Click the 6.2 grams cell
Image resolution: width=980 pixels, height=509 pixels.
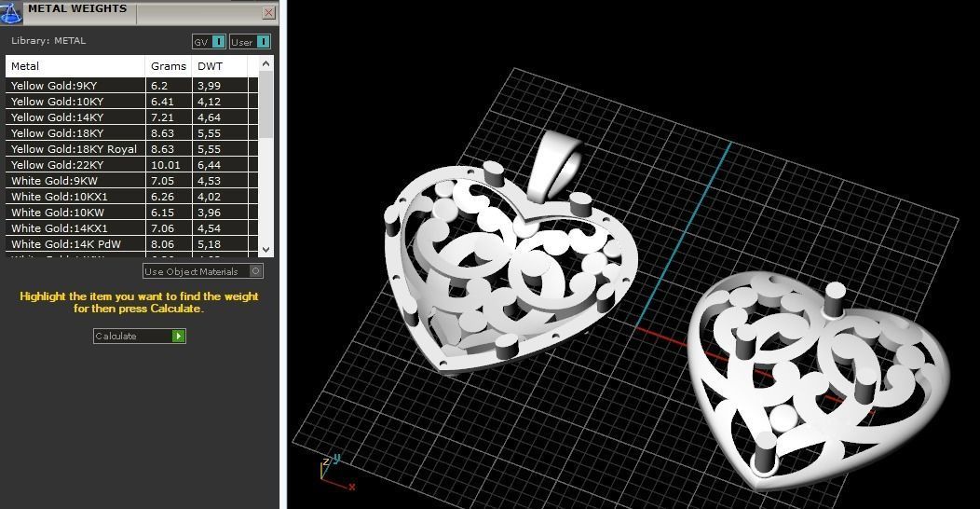[168, 86]
